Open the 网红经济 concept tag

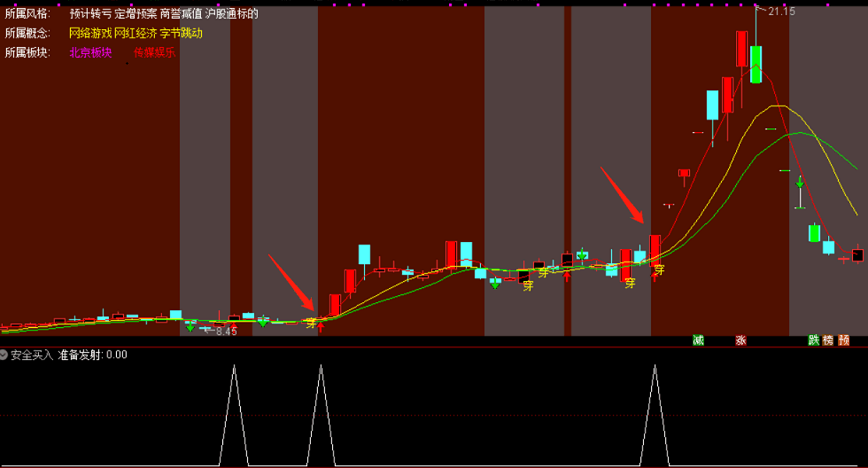tap(136, 33)
